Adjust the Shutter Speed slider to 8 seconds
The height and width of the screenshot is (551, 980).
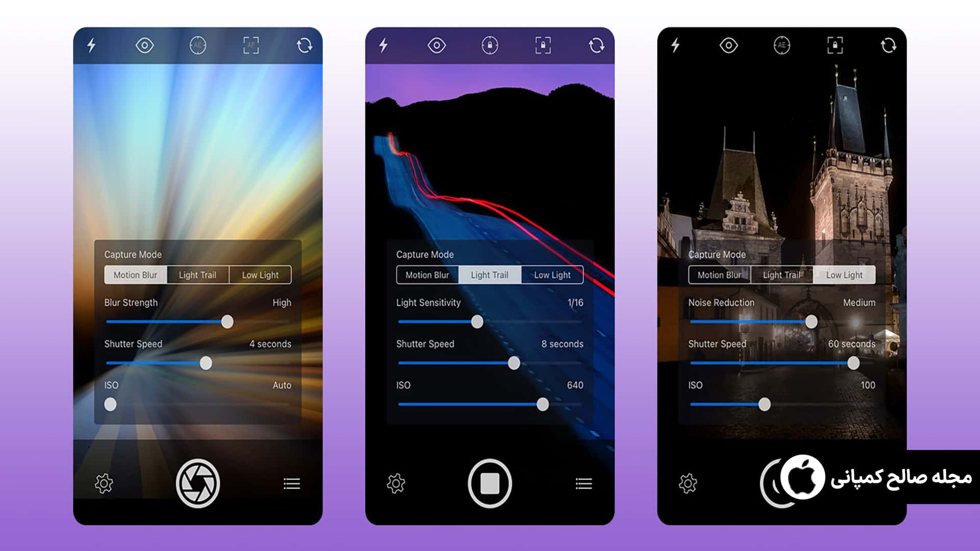[x=513, y=363]
